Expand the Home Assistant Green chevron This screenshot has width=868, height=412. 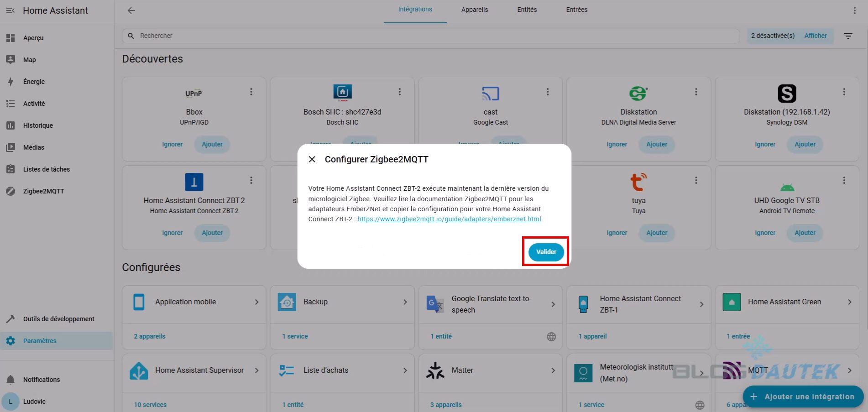[x=849, y=302]
